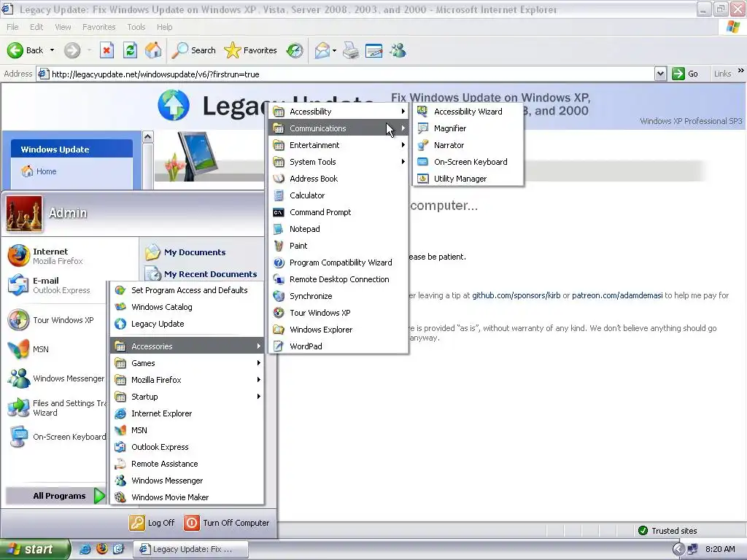The image size is (747, 560).
Task: Select Legacy Update in All Programs list
Action: tap(187, 324)
